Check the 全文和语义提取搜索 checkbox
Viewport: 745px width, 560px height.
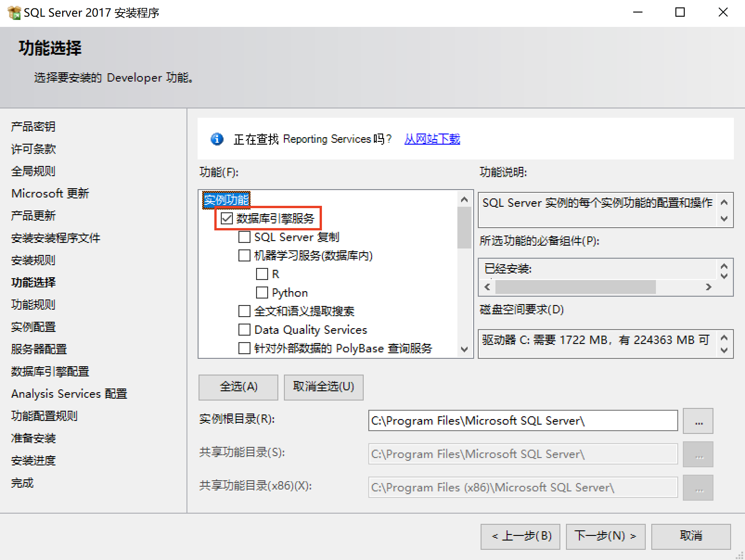244,311
